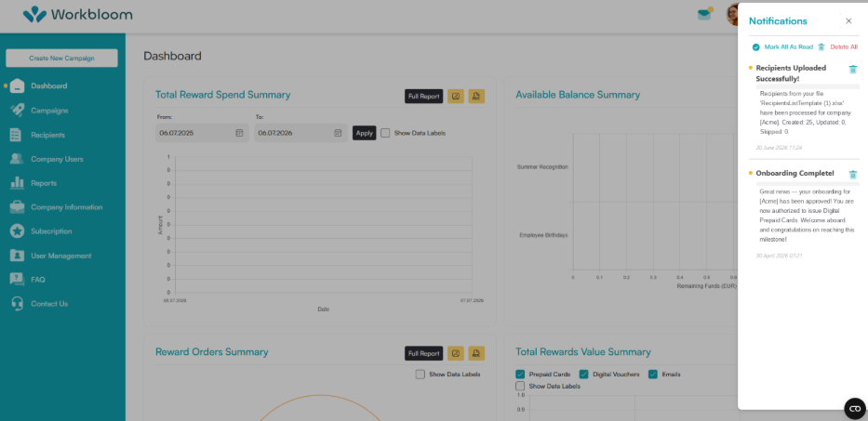Click the Reports bar chart icon in the sidebar
The height and width of the screenshot is (421, 868).
(x=17, y=182)
